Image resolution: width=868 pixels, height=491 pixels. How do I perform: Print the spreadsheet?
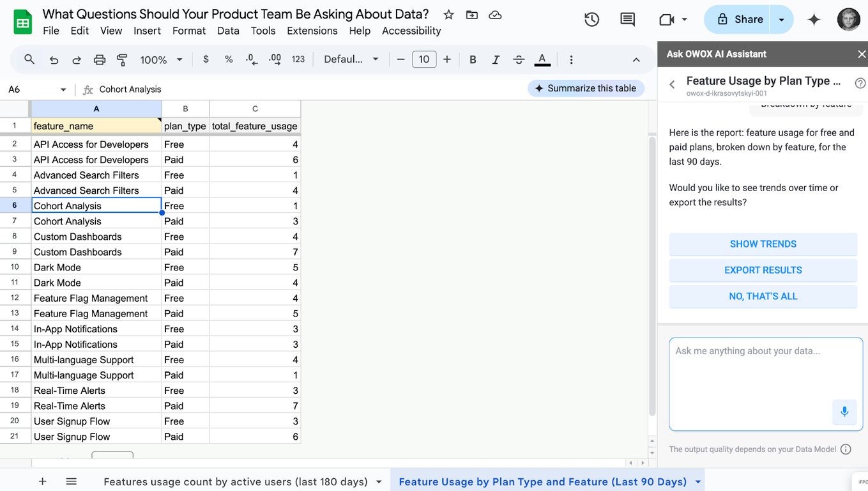(x=100, y=59)
